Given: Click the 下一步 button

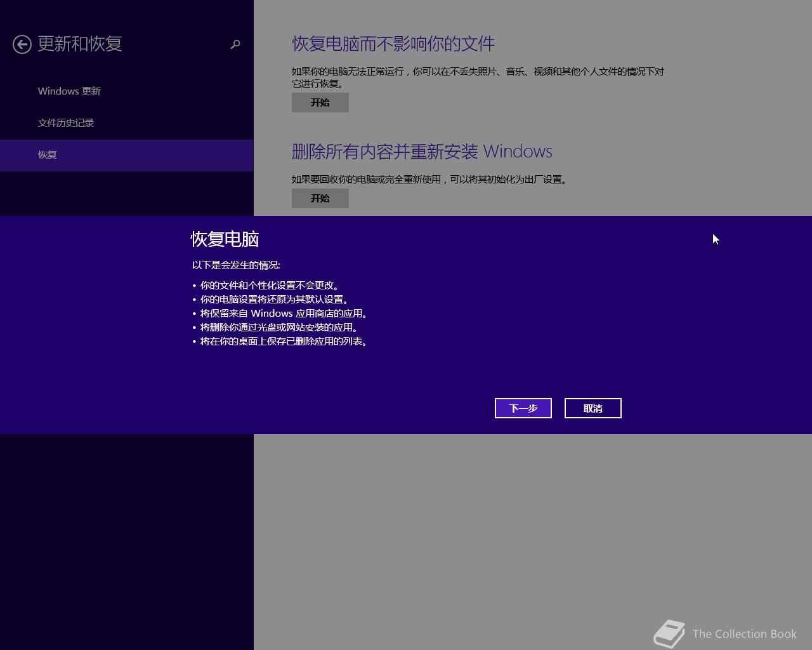Looking at the screenshot, I should (523, 408).
